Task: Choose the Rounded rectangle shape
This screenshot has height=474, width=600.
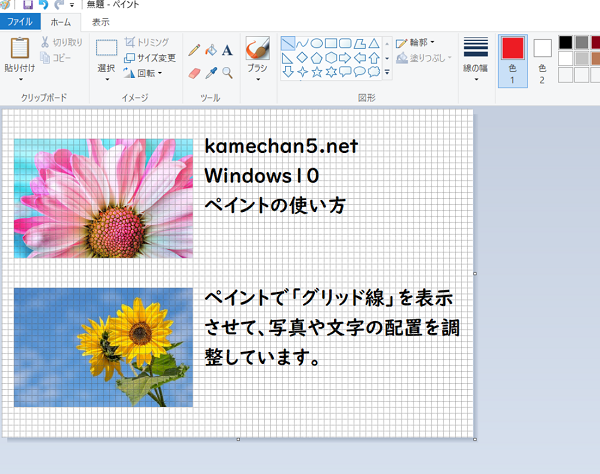Action: click(x=345, y=43)
